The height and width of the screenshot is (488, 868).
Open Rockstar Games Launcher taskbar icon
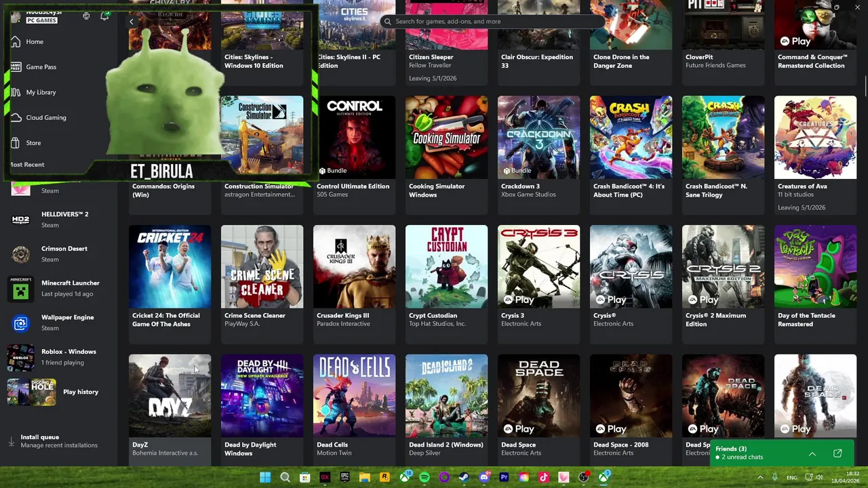(x=384, y=478)
